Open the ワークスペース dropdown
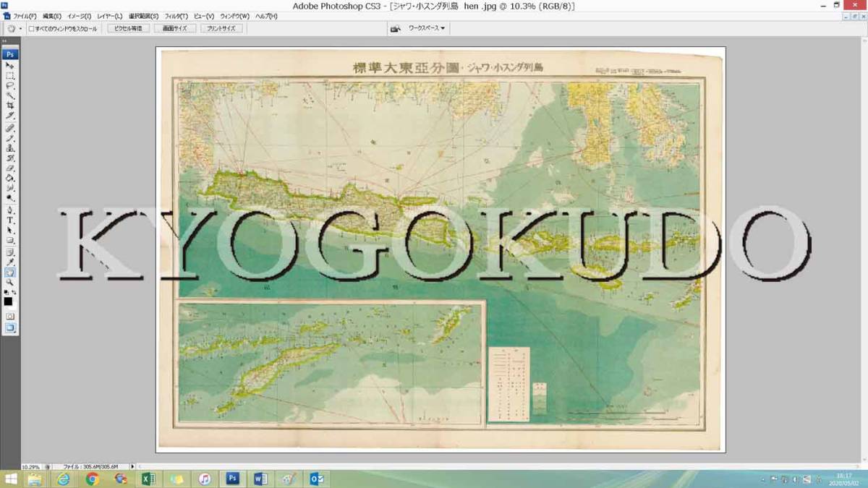This screenshot has width=868, height=488. point(427,29)
